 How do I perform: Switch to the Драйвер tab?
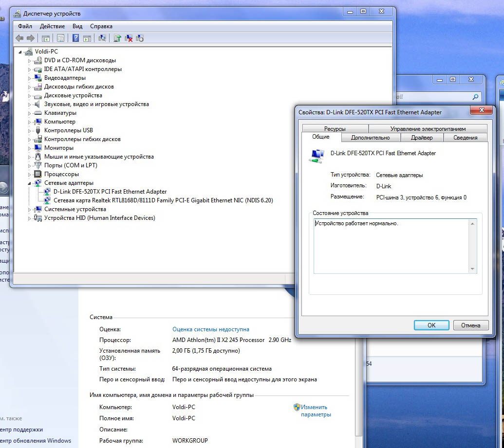point(421,138)
